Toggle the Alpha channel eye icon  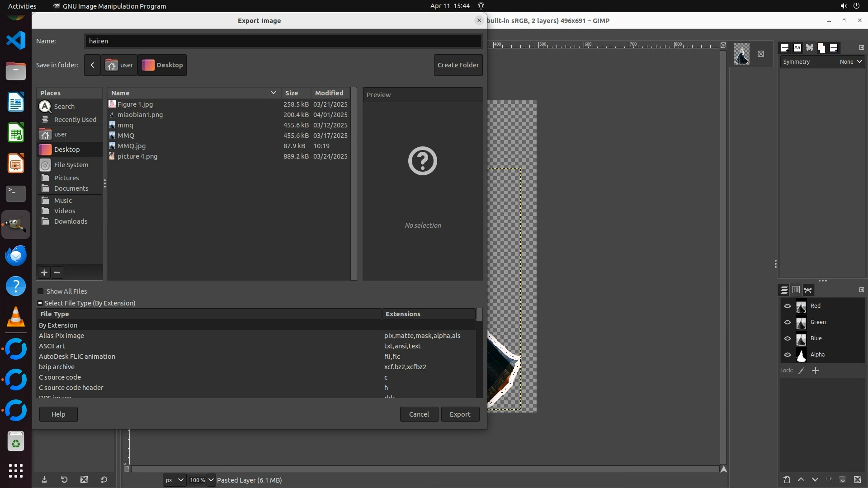pos(788,355)
